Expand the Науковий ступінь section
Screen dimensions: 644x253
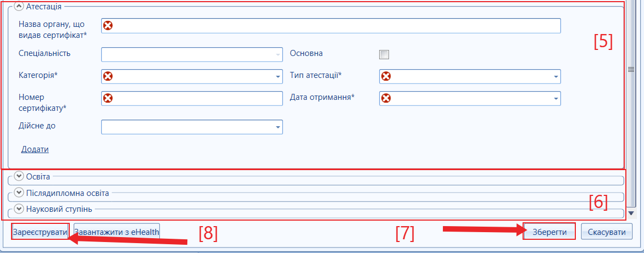[19, 209]
